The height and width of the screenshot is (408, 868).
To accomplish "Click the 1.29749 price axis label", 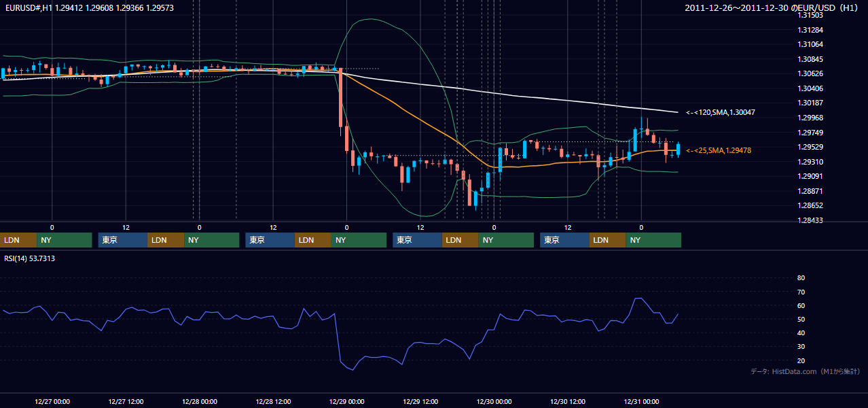I will (x=810, y=133).
